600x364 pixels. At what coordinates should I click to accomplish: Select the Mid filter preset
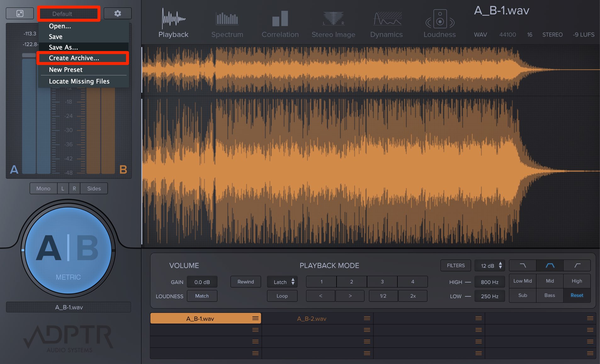[x=550, y=281]
